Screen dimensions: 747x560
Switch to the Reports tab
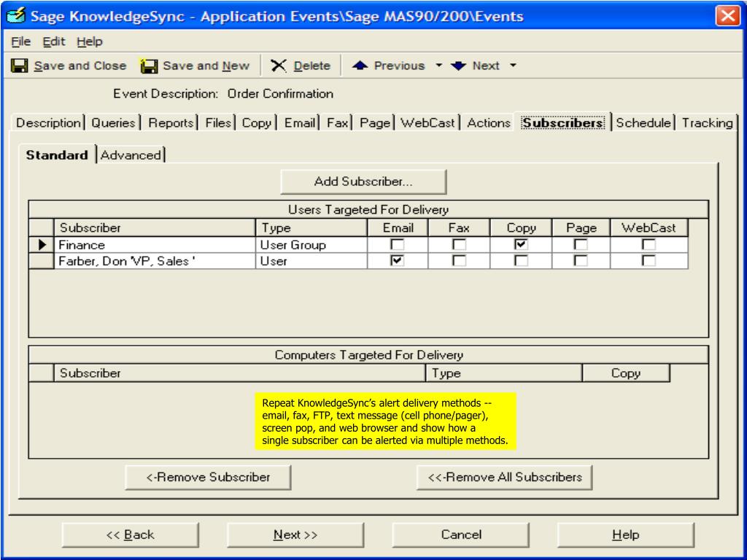pyautogui.click(x=171, y=122)
